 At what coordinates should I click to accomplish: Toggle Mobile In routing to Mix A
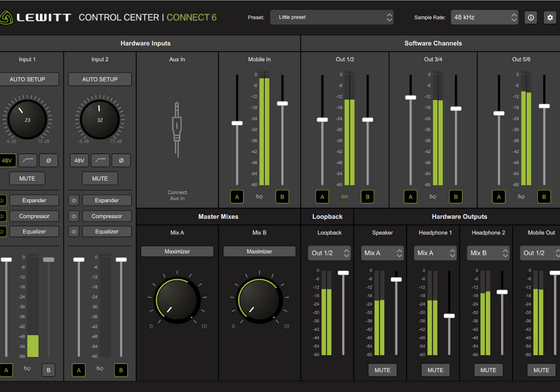point(237,197)
